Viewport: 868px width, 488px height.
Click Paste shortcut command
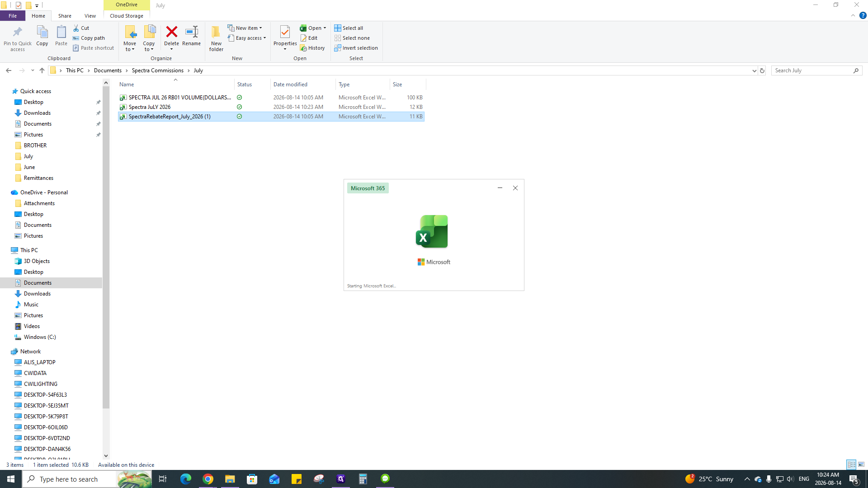(x=94, y=48)
